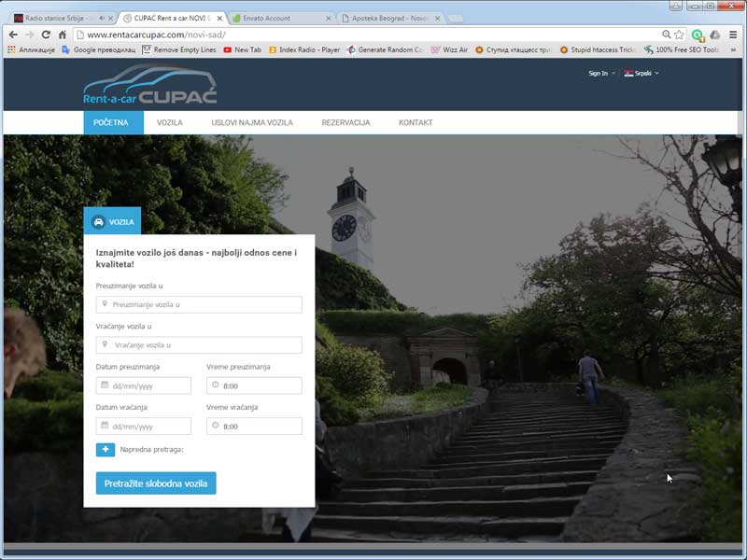747x560 pixels.
Task: Click the green extension icon in the toolbar
Action: (x=698, y=35)
